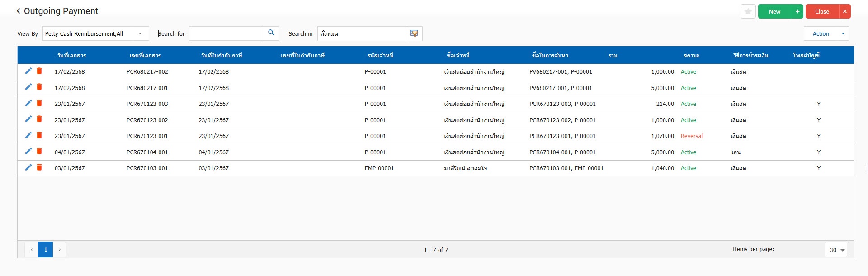Viewport: 868px width, 276px height.
Task: Open the View By dropdown
Action: [x=95, y=33]
